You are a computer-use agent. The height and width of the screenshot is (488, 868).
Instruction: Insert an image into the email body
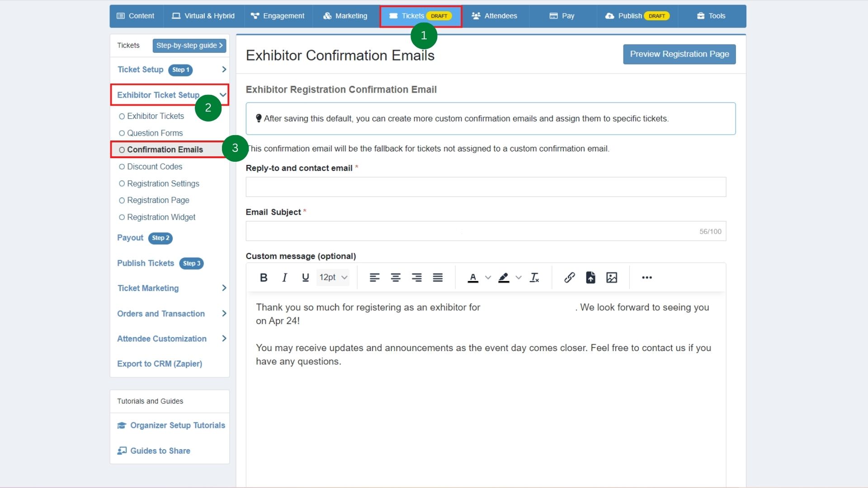pos(612,277)
